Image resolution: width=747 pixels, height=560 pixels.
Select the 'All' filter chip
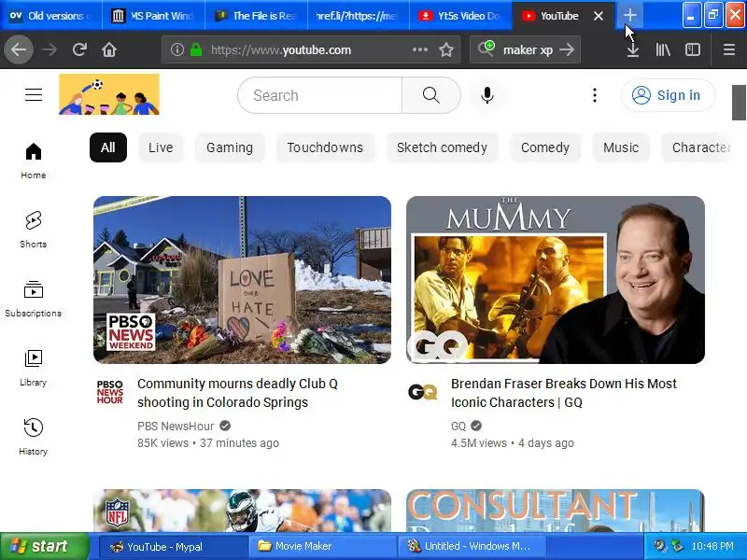108,147
